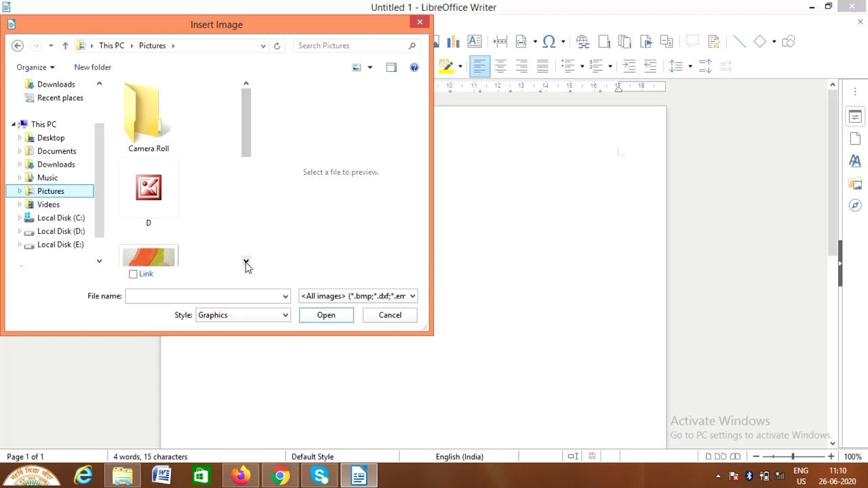
Task: Open Google Chrome from the taskbar
Action: click(x=280, y=475)
